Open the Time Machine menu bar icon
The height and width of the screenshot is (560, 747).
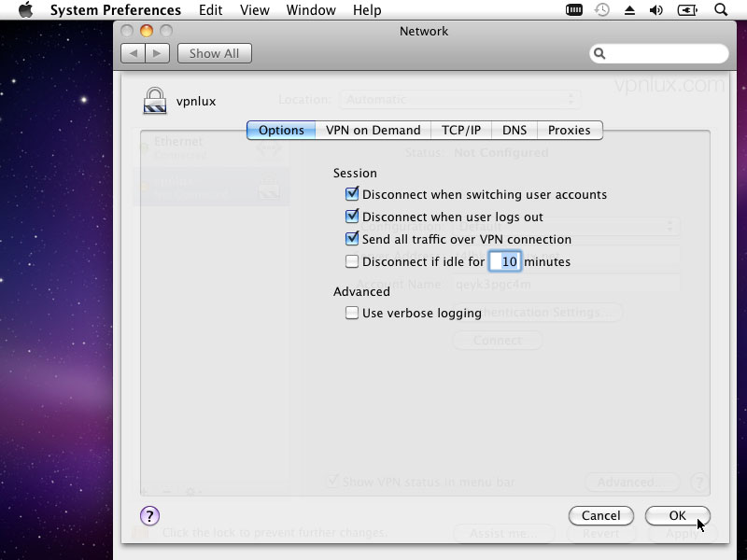coord(602,10)
